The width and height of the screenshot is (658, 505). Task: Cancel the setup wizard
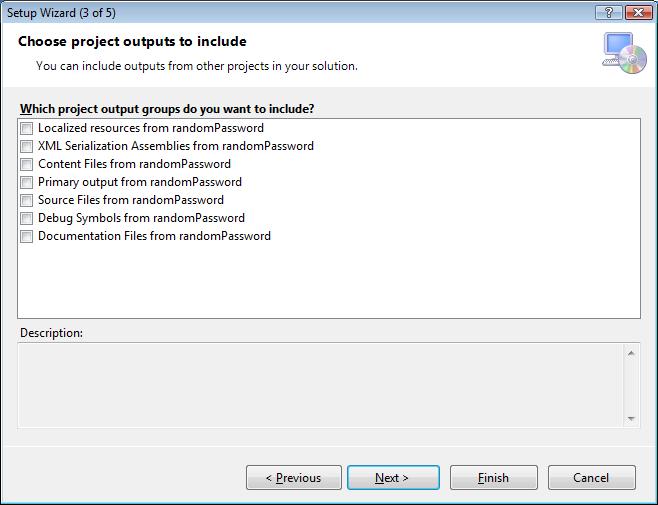(x=592, y=478)
